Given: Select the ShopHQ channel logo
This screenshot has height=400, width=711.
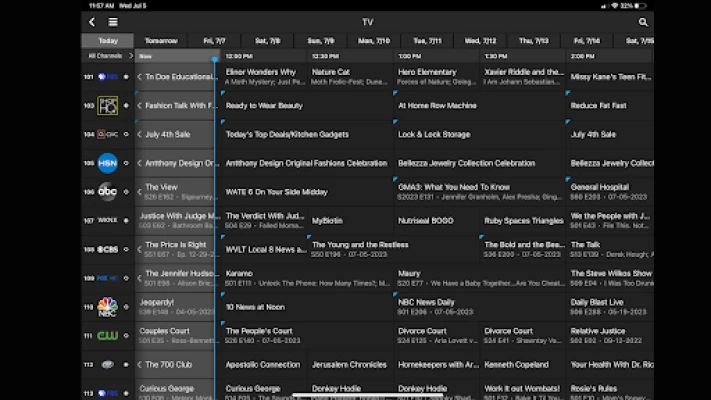Looking at the screenshot, I should (108, 105).
